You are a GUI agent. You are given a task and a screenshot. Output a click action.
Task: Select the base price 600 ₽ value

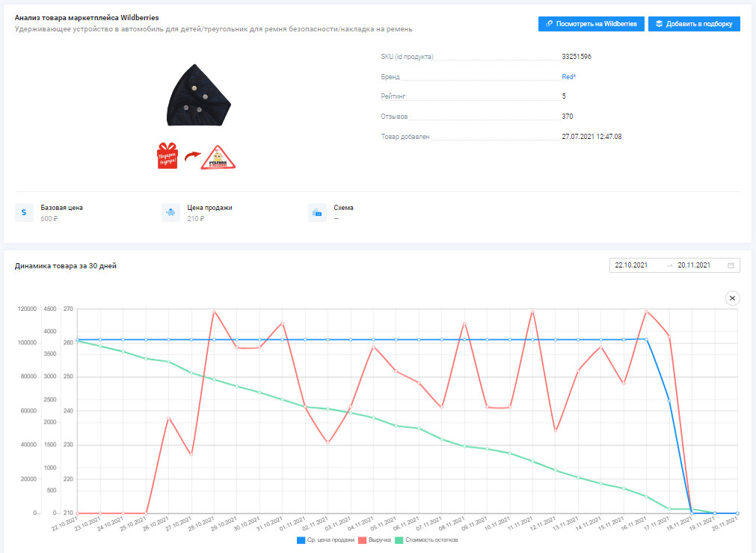pyautogui.click(x=49, y=219)
